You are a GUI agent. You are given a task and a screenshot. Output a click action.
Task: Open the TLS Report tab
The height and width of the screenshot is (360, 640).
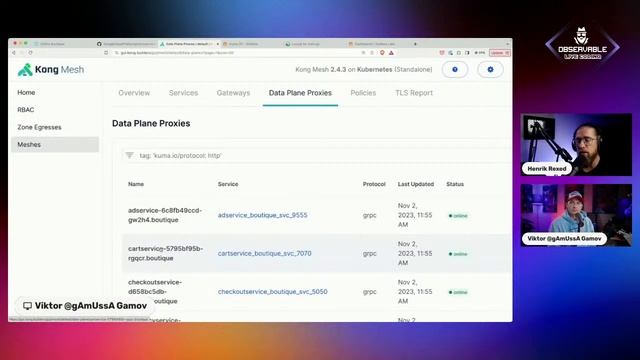(413, 93)
